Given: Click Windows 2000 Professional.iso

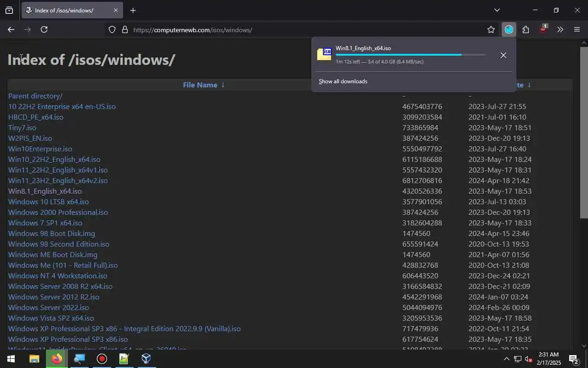Looking at the screenshot, I should coord(58,212).
